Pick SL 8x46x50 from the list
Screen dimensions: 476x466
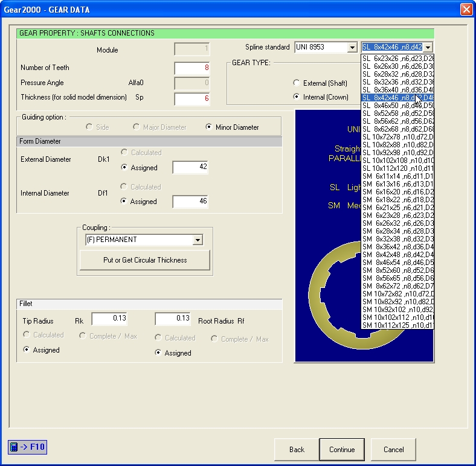[397, 106]
